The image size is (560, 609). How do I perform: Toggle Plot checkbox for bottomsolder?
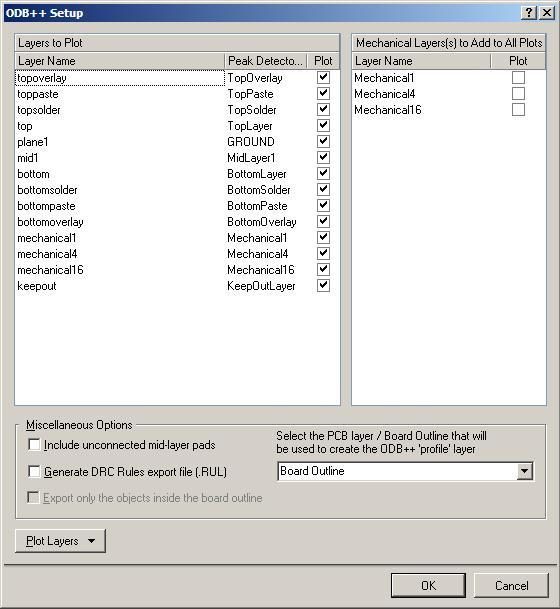[x=323, y=189]
